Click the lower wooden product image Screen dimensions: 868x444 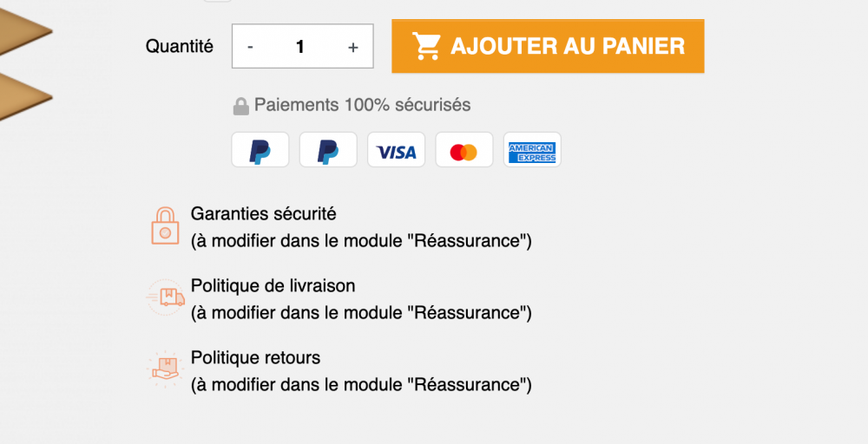25,97
